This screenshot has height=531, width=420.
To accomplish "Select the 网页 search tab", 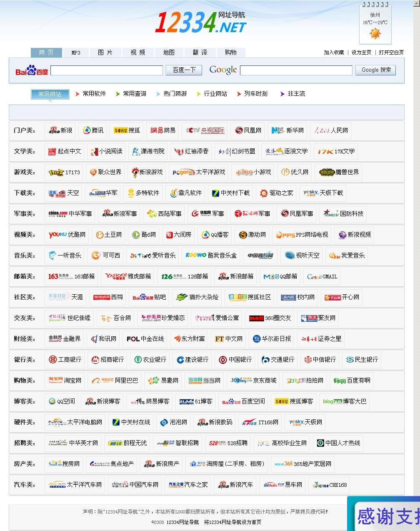I will [x=46, y=53].
